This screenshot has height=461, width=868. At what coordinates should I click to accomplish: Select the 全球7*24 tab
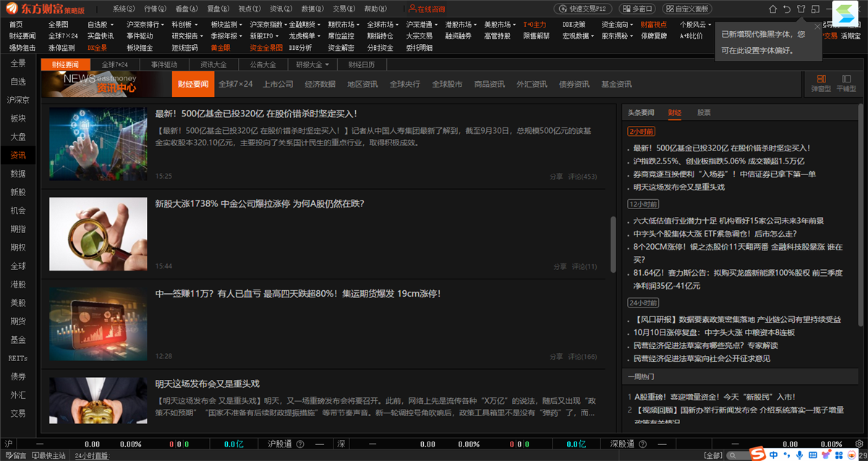tap(114, 64)
